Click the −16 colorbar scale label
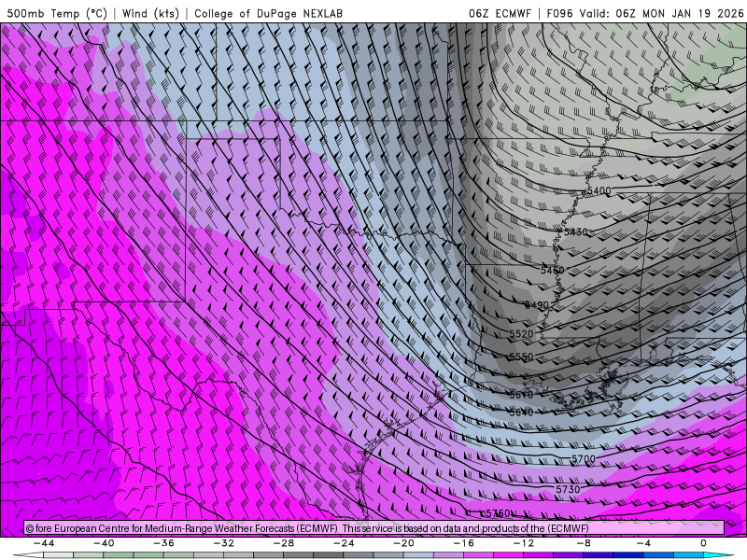Screen dimensions: 747x560 coord(463,543)
